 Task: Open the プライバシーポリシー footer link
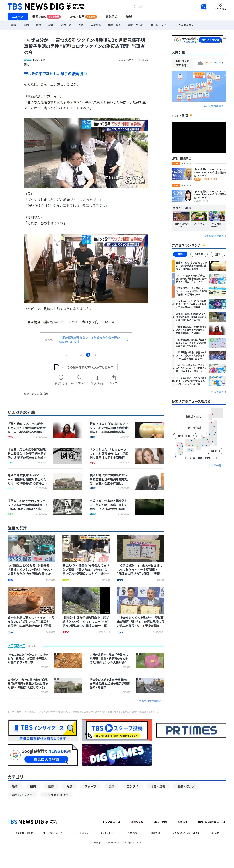pos(54,833)
